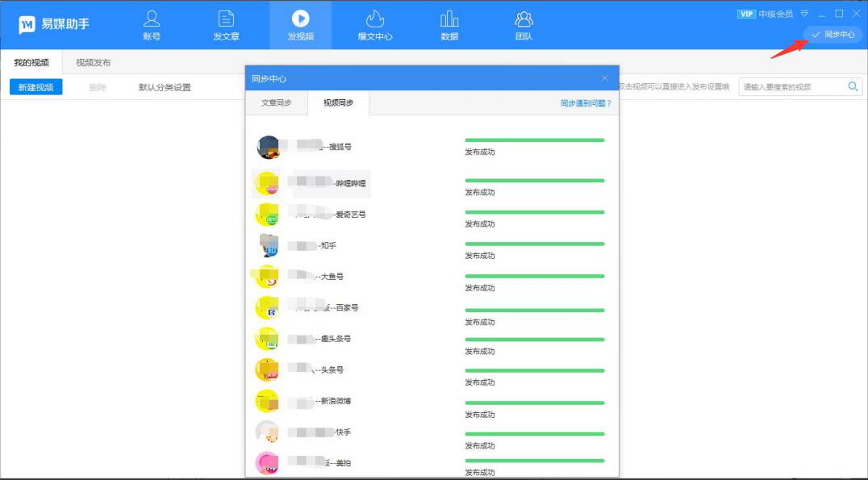Screen dimensions: 868x480
Task: Click the search magnifier icon
Action: coord(853,86)
